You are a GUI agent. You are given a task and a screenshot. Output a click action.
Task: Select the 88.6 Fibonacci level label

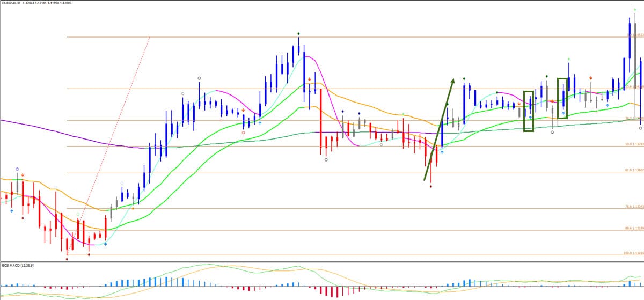pyautogui.click(x=634, y=228)
